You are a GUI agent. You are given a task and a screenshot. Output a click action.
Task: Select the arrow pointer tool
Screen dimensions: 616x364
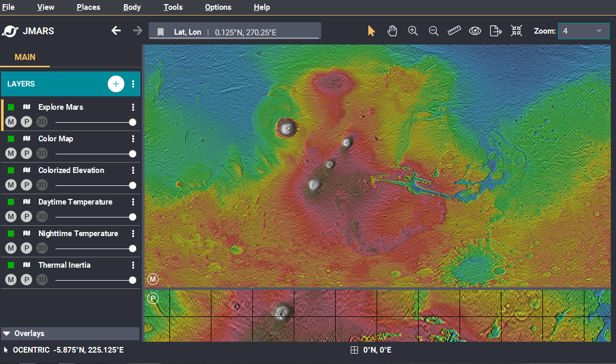(371, 31)
